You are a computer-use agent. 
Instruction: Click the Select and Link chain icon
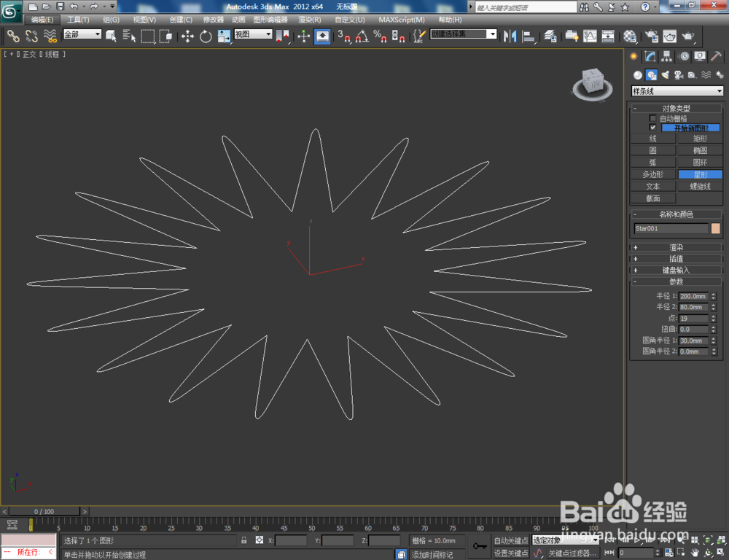tap(12, 36)
